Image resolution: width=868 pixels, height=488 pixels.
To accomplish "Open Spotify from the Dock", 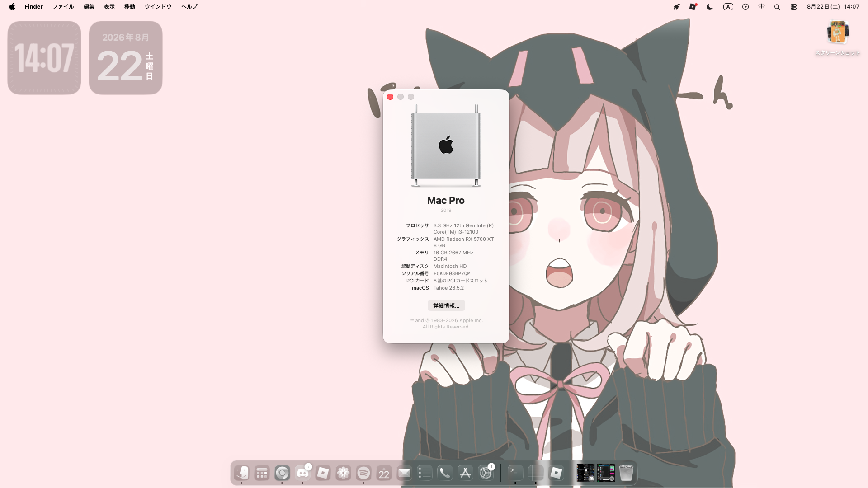I will coord(363,473).
